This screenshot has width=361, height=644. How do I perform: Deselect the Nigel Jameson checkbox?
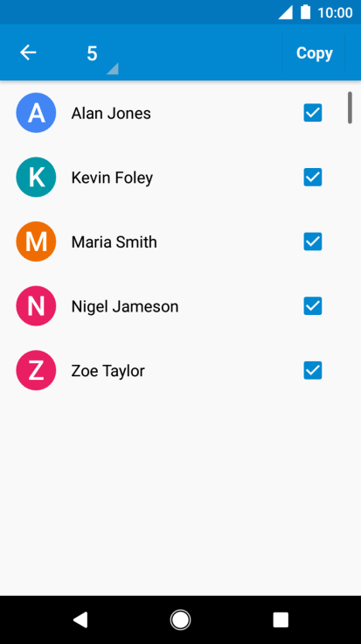tap(313, 306)
